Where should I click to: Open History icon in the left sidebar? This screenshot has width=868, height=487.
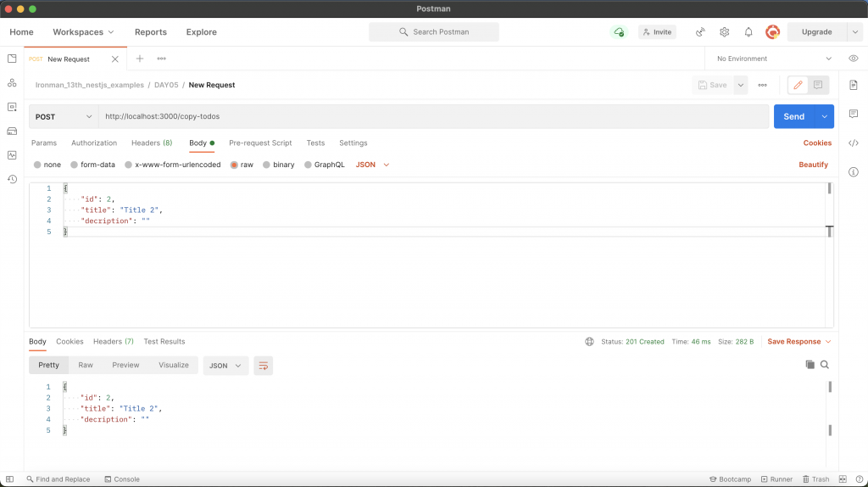pyautogui.click(x=12, y=179)
